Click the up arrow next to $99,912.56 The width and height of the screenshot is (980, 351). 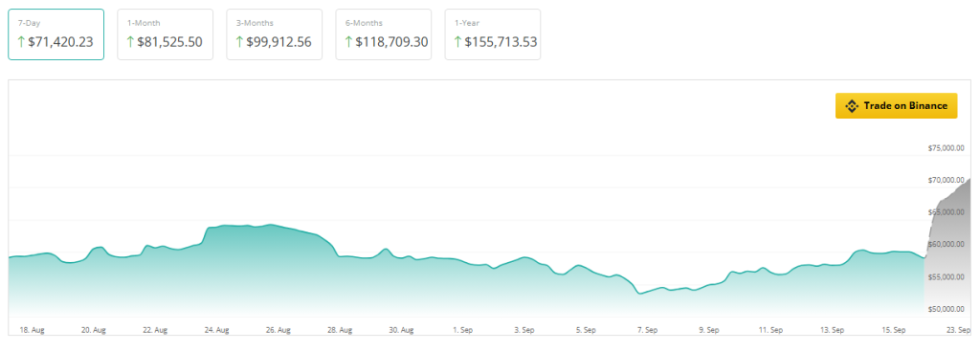(239, 42)
